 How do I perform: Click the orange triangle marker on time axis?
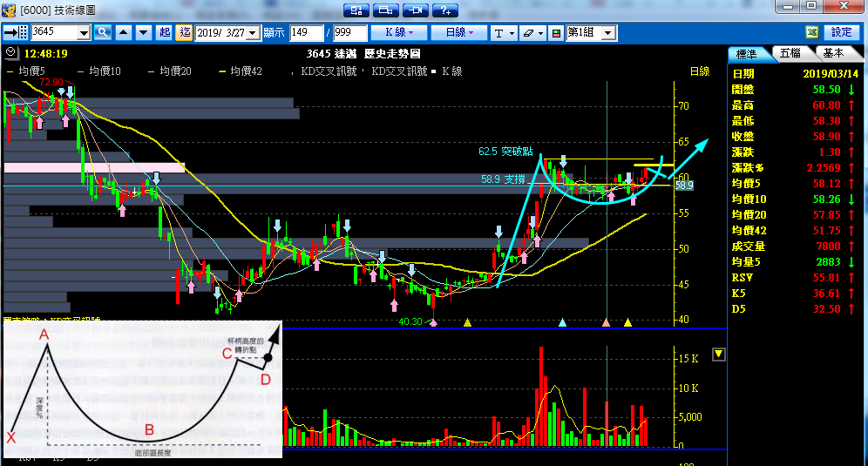607,322
